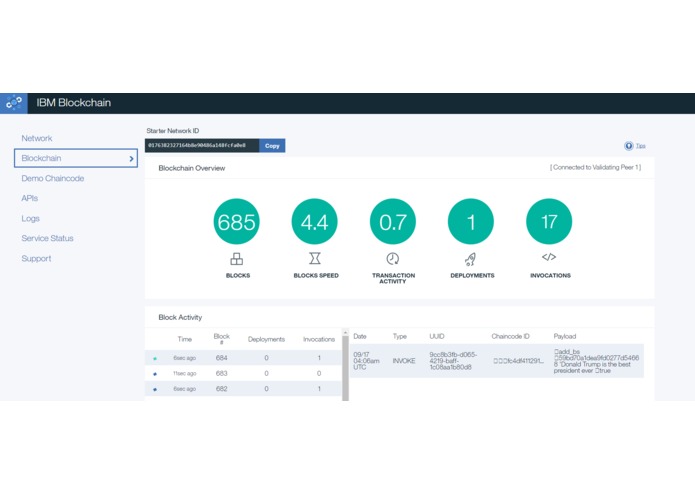Click the Date column header
The image size is (695, 494).
(360, 336)
